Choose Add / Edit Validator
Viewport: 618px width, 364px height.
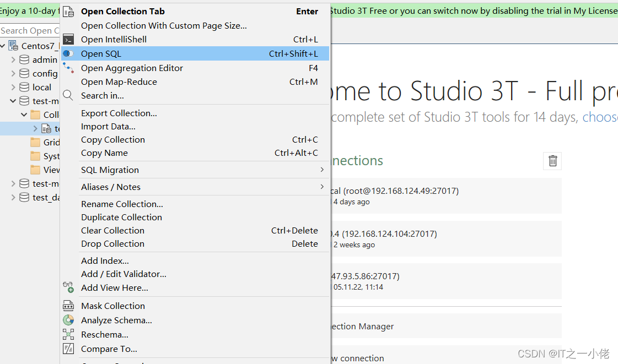(196, 274)
